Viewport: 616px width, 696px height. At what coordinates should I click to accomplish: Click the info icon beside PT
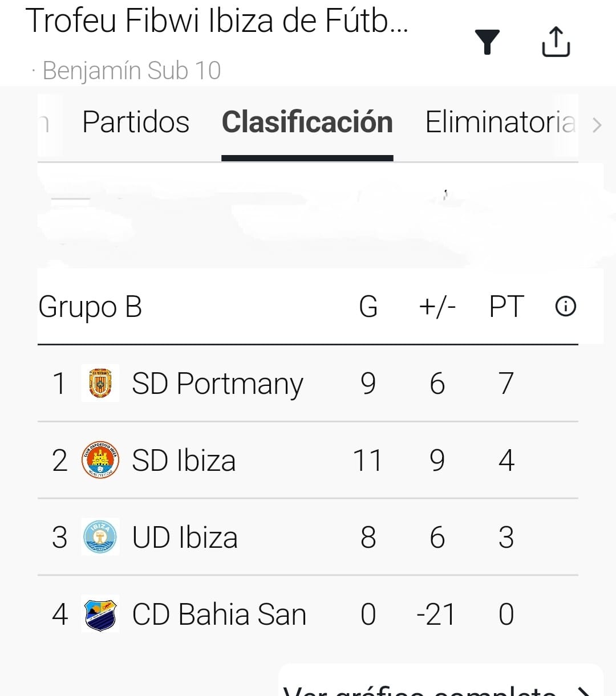(565, 307)
